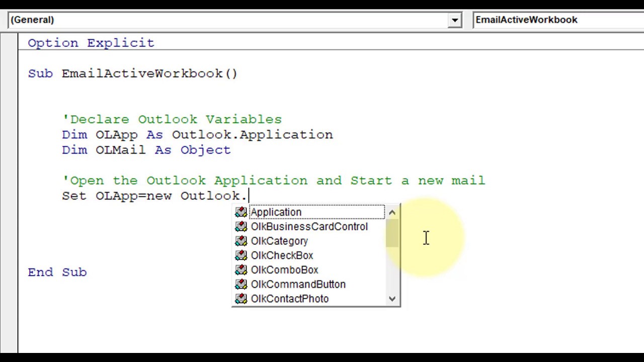Click the 'Declare Outlook Variables comment
644x362 pixels.
click(x=172, y=120)
